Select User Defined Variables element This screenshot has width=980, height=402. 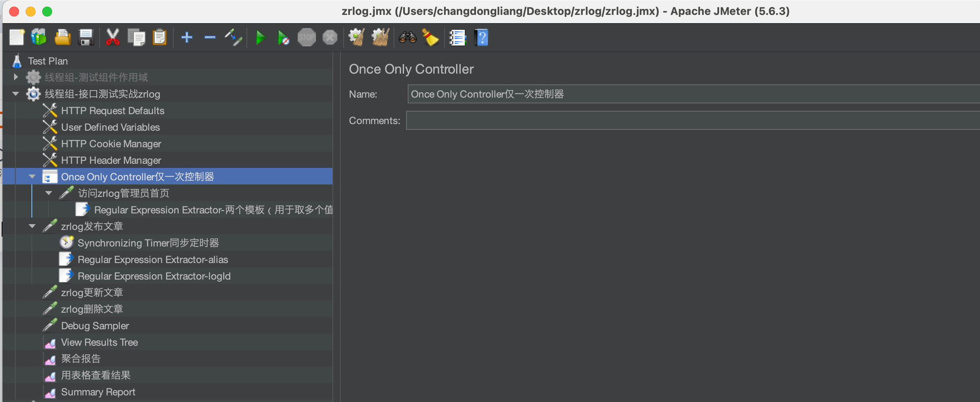[110, 127]
